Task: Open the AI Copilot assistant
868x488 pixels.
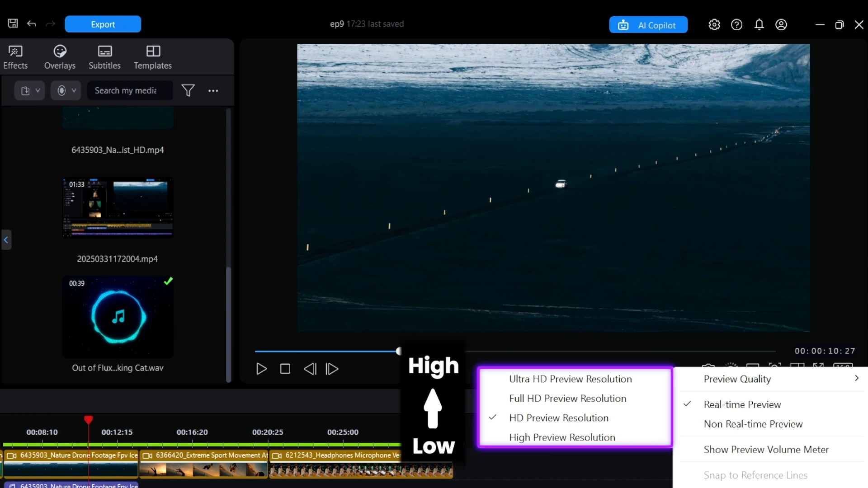Action: point(648,25)
